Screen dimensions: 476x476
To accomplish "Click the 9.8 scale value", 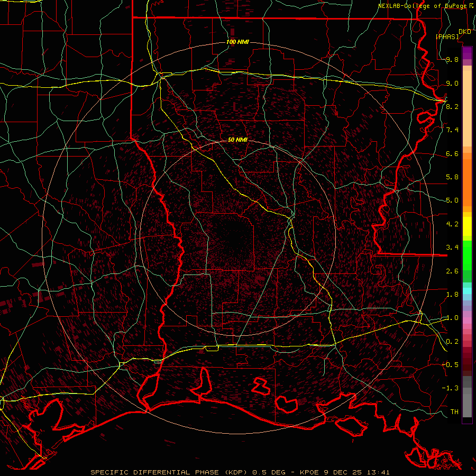I will coord(452,59).
